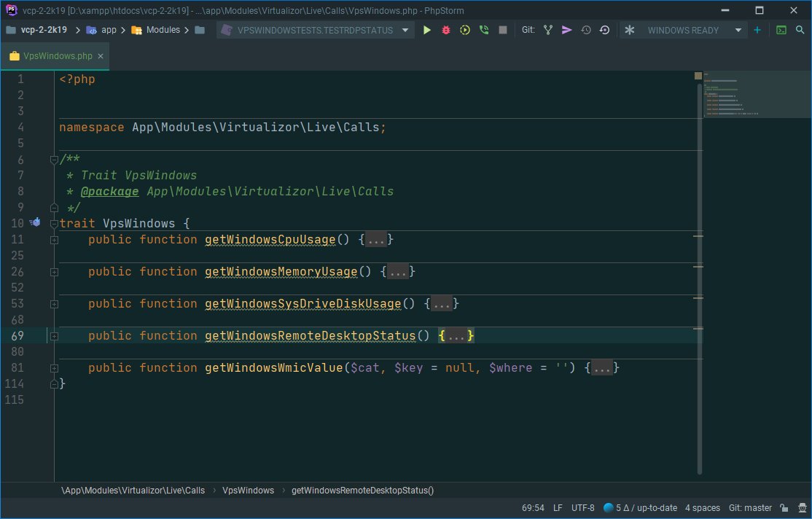Push commits with the purple arrow icon
The image size is (812, 519).
click(566, 30)
